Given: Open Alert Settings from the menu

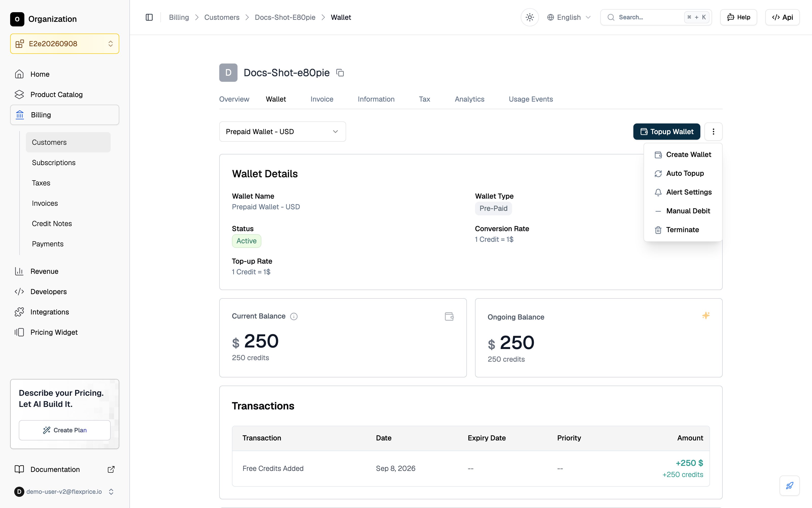Looking at the screenshot, I should (683, 192).
